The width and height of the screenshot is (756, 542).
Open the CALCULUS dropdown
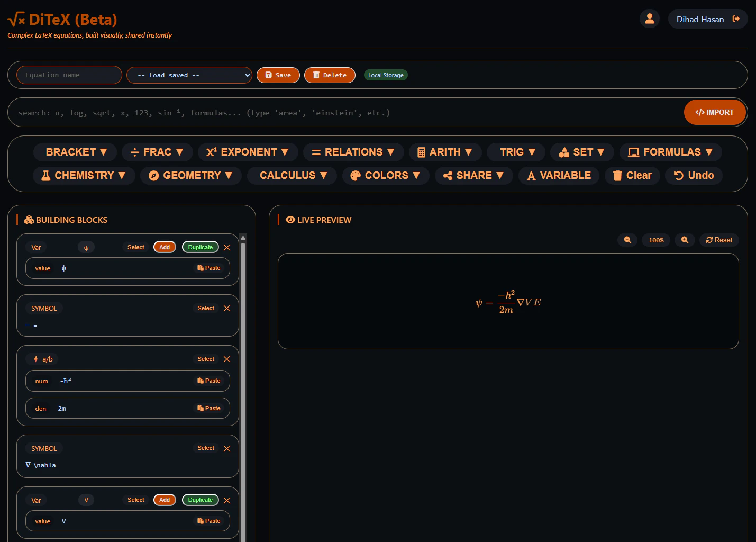[292, 175]
